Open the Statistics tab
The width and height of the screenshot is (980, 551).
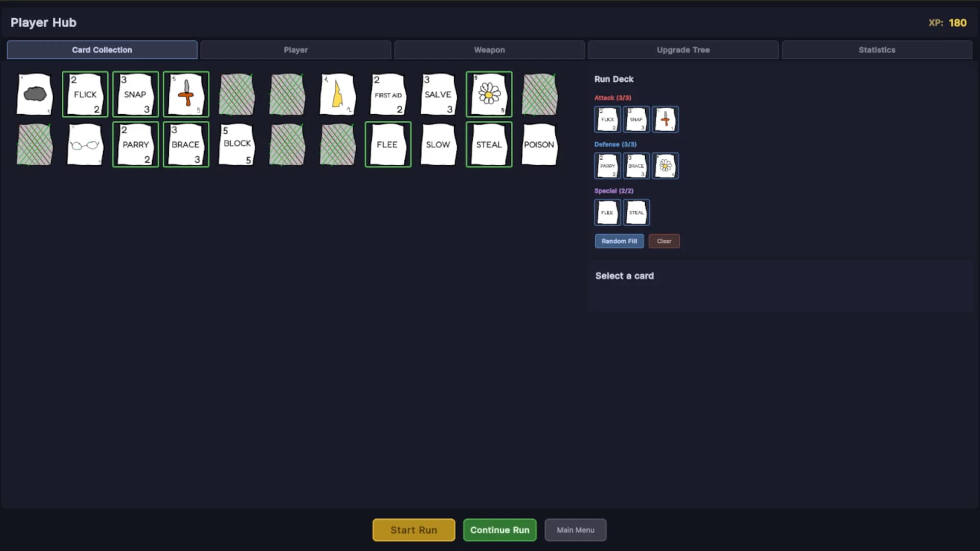(876, 50)
